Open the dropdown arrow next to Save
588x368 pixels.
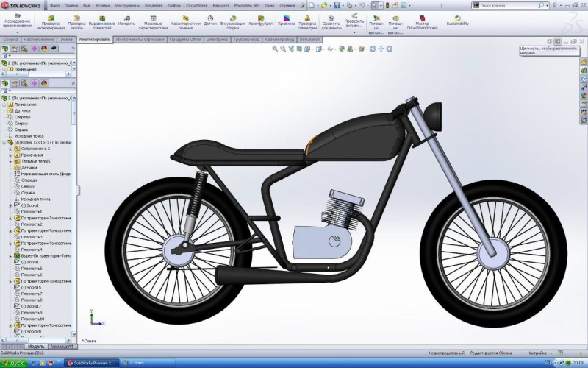coord(343,6)
